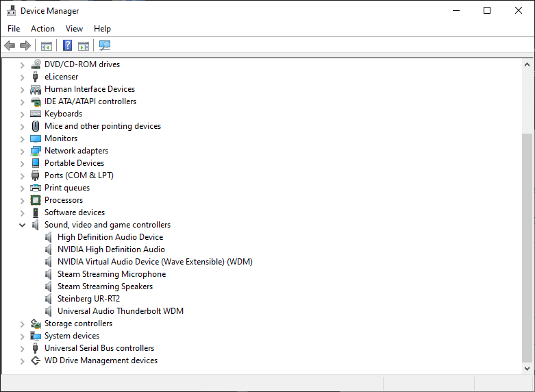Click the show/hide console tree icon
The width and height of the screenshot is (535, 392).
(x=47, y=45)
